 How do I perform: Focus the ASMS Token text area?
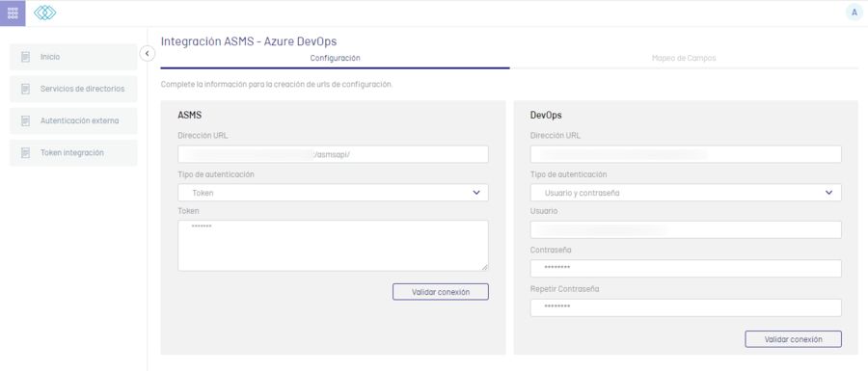click(334, 246)
